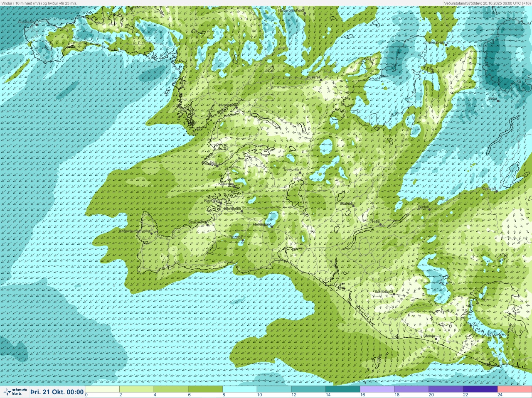The image size is (532, 398).
Task: Select the 18–20 m/s purple swatch
Action: [411, 389]
